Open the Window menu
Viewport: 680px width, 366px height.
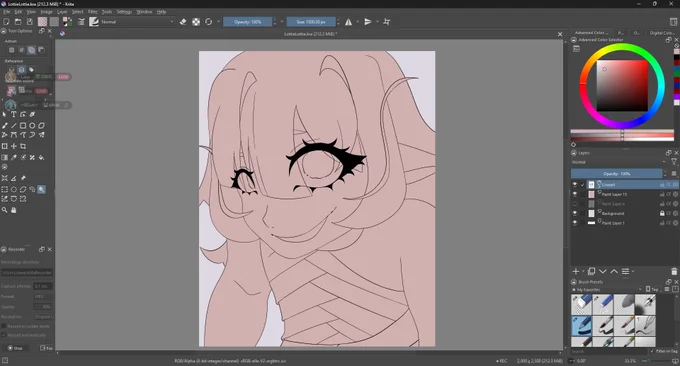tap(144, 12)
